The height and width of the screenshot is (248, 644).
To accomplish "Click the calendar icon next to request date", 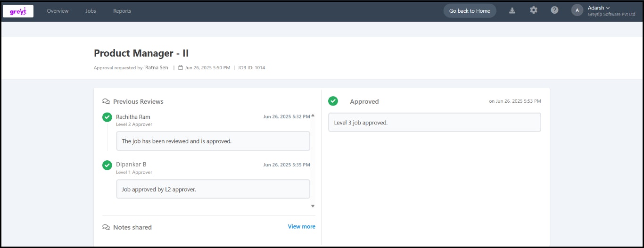I will pos(181,68).
